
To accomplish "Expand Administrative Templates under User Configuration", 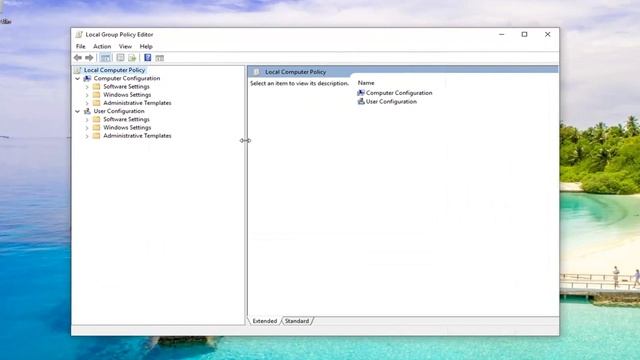I will click(x=87, y=136).
